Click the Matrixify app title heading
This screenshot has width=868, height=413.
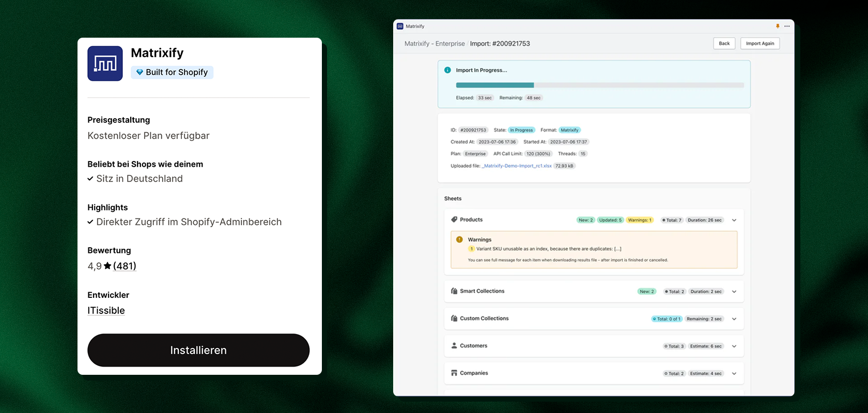(x=157, y=53)
